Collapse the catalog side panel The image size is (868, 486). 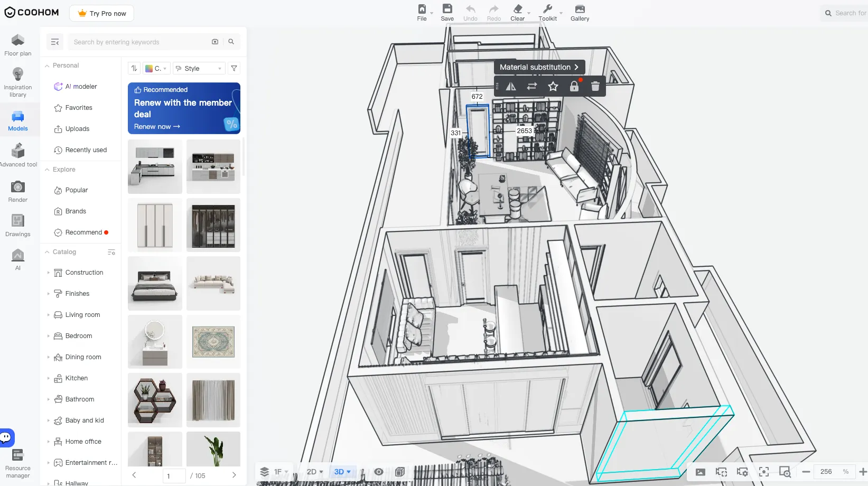(x=55, y=42)
